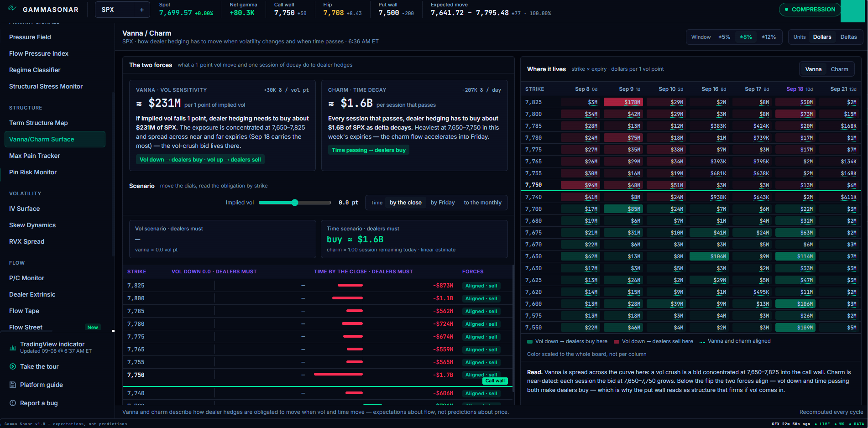Viewport: 868px width, 428px height.
Task: Click the New badge beside Flow Street
Action: 93,327
